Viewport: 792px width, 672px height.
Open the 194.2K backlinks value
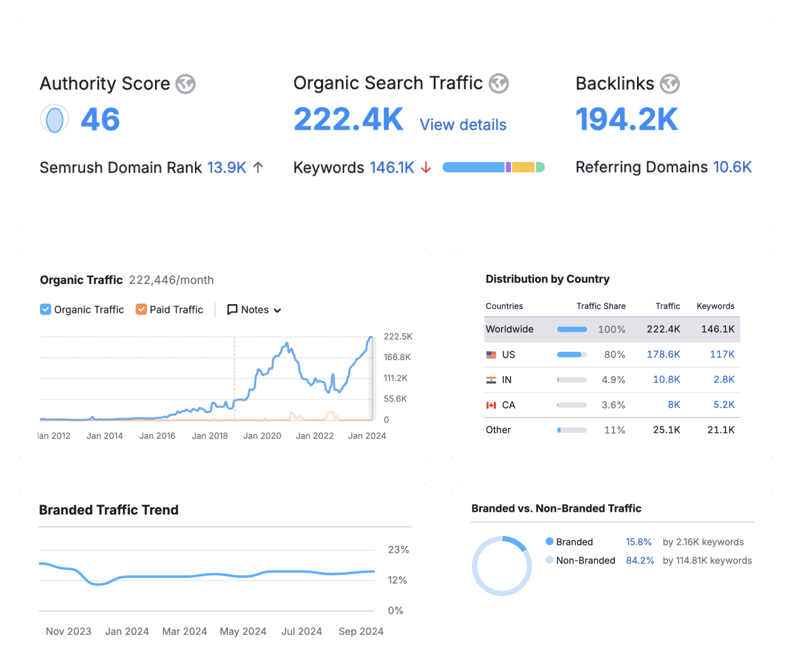tap(627, 120)
